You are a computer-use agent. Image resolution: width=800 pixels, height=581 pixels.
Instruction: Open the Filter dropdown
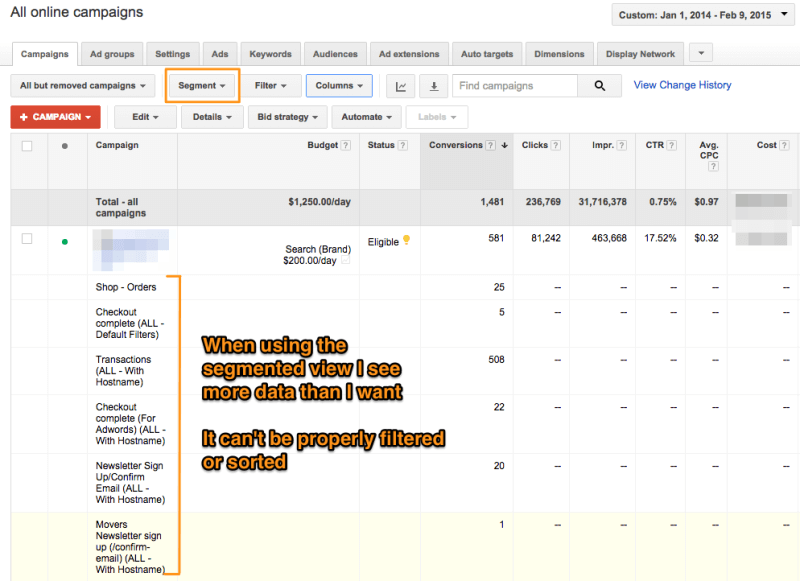(x=270, y=86)
